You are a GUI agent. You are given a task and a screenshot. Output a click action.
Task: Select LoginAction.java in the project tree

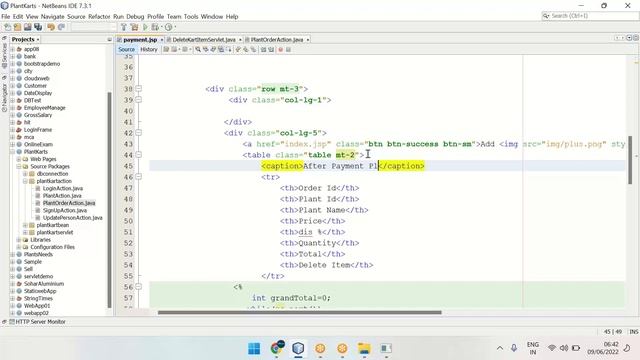pos(62,189)
